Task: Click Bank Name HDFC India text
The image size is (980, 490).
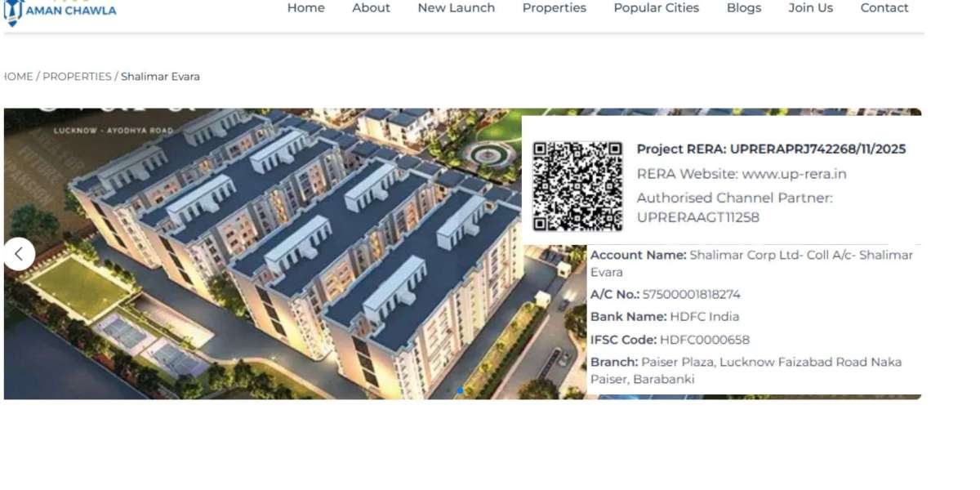Action: point(665,317)
